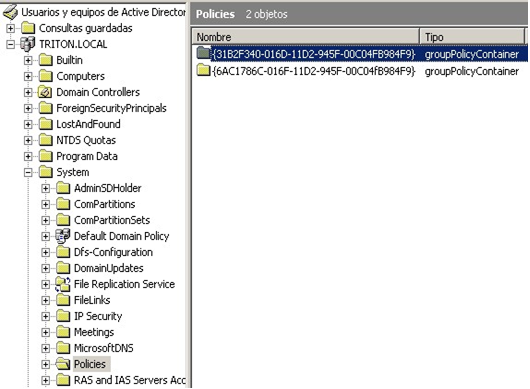The image size is (530, 389).
Task: Click the ComPartitionSets folder icon
Action: [x=63, y=220]
